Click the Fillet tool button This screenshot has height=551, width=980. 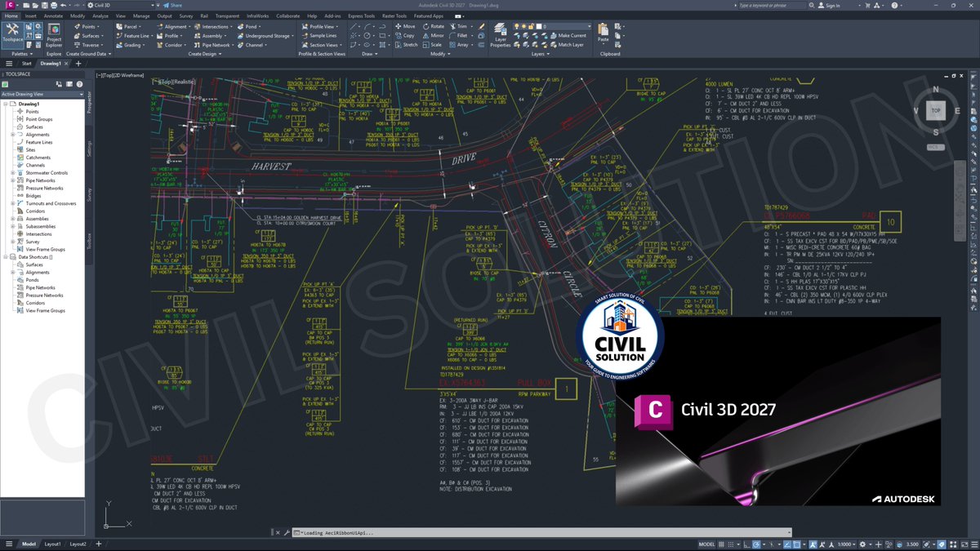coord(460,36)
